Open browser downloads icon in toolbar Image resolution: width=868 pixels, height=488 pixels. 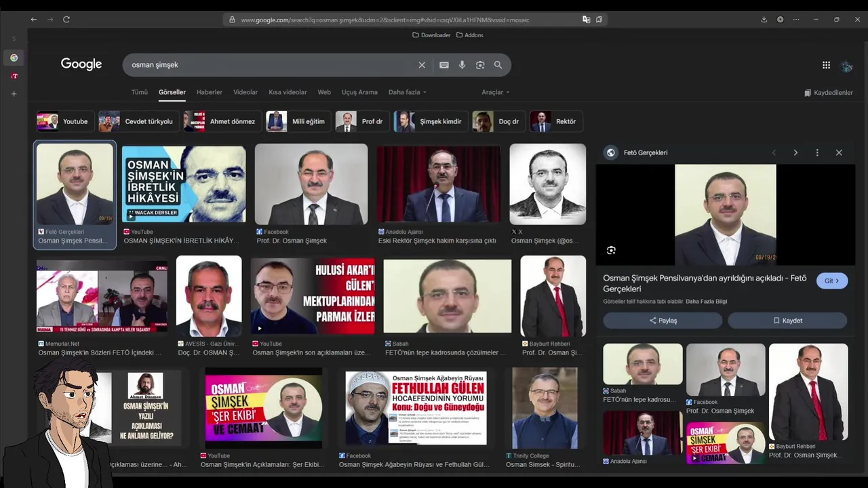pyautogui.click(x=764, y=20)
